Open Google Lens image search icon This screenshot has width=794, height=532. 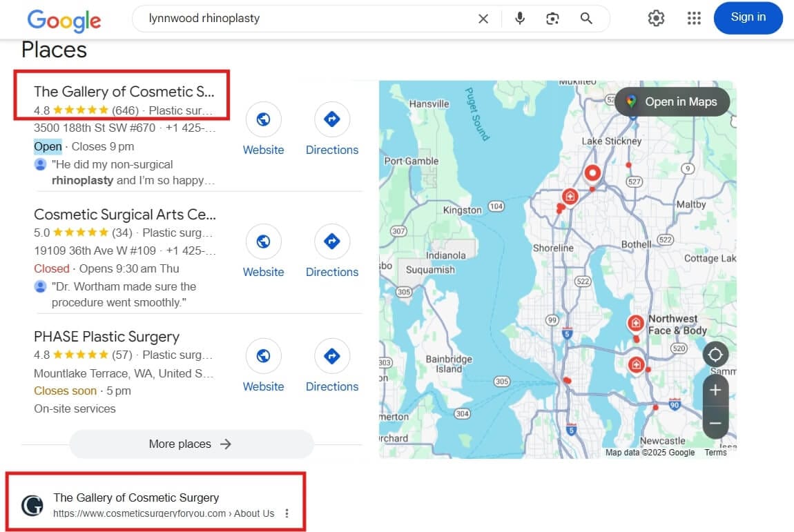point(552,19)
